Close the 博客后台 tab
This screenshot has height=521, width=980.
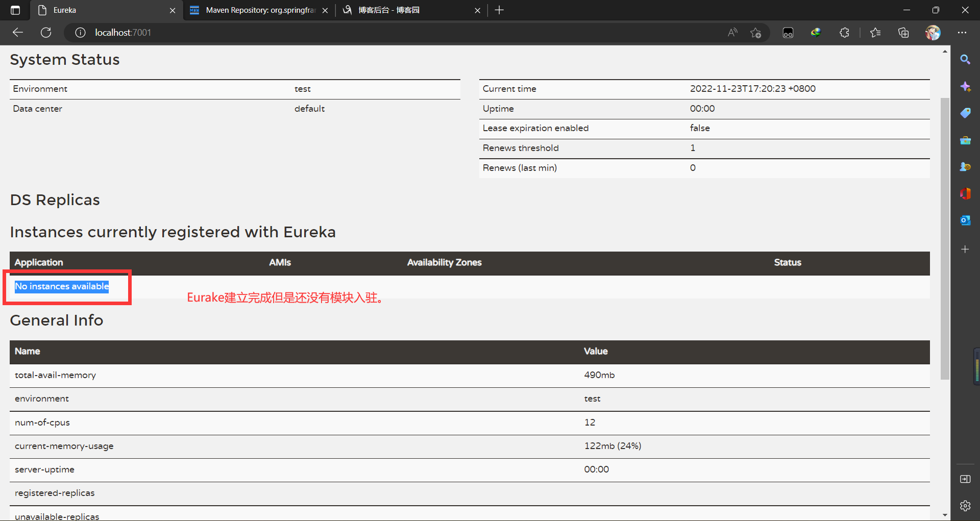[x=477, y=10]
